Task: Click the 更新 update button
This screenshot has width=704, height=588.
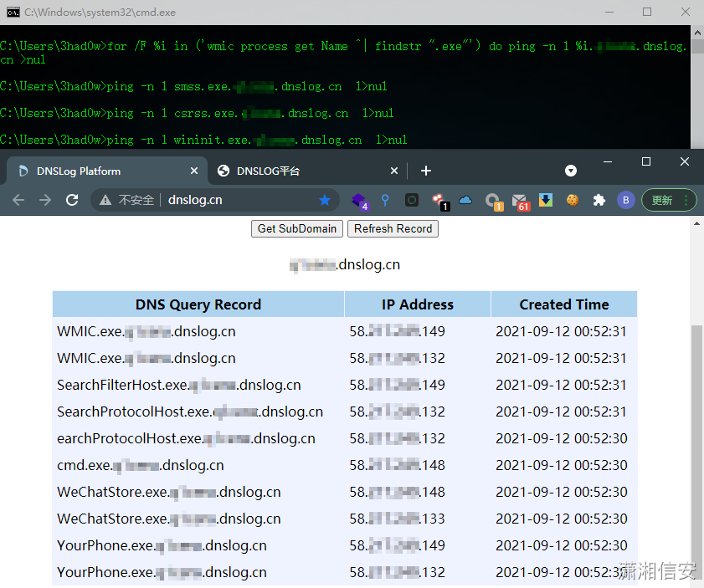Action: 669,200
